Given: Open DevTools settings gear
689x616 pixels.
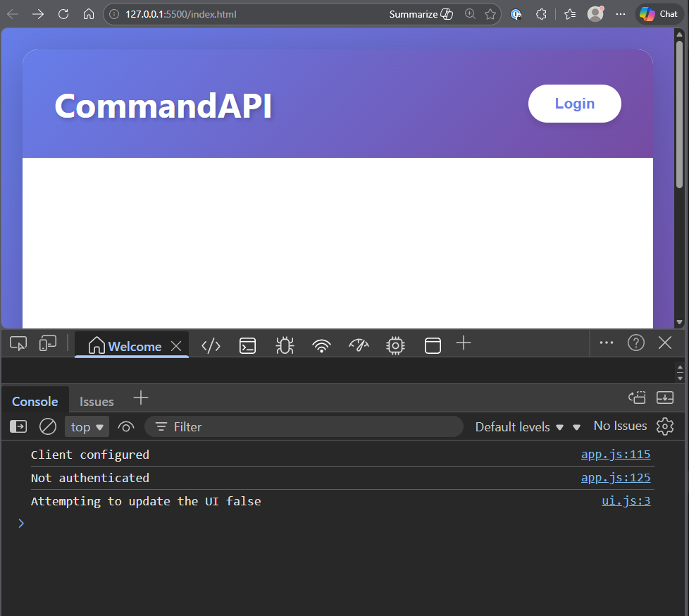Looking at the screenshot, I should 664,426.
